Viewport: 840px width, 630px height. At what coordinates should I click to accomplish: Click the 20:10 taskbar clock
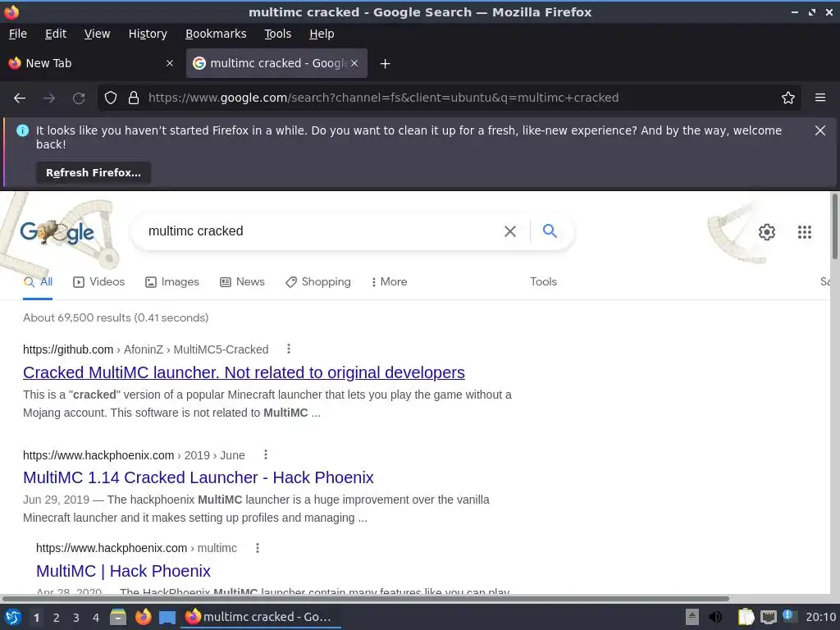[820, 617]
